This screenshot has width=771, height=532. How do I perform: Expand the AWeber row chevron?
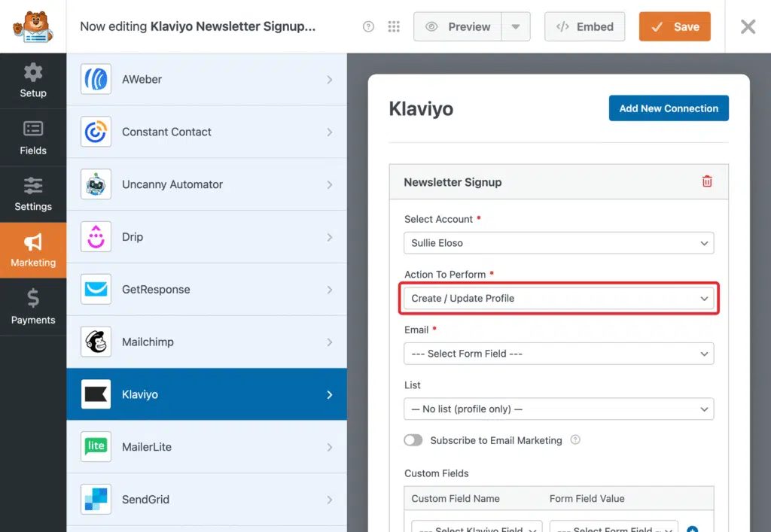330,80
